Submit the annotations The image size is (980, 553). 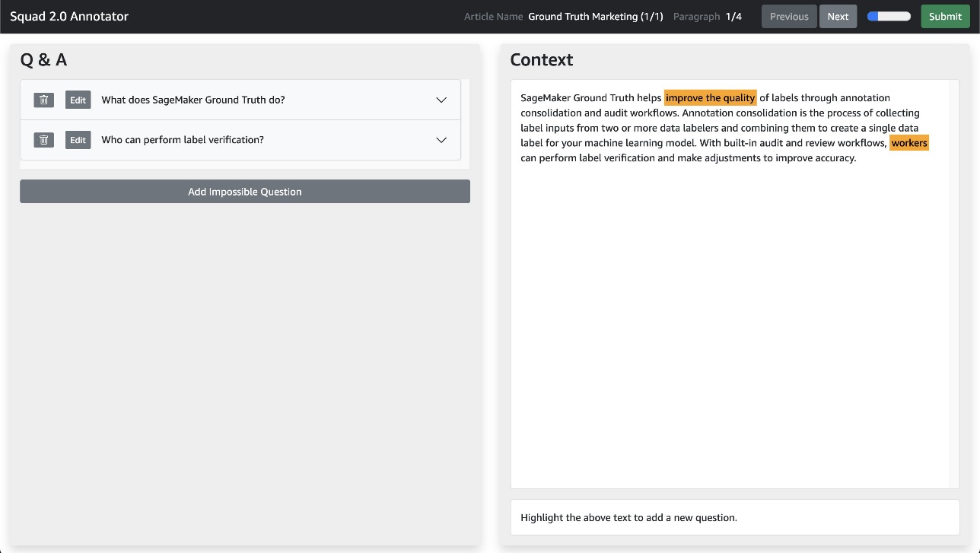(945, 16)
